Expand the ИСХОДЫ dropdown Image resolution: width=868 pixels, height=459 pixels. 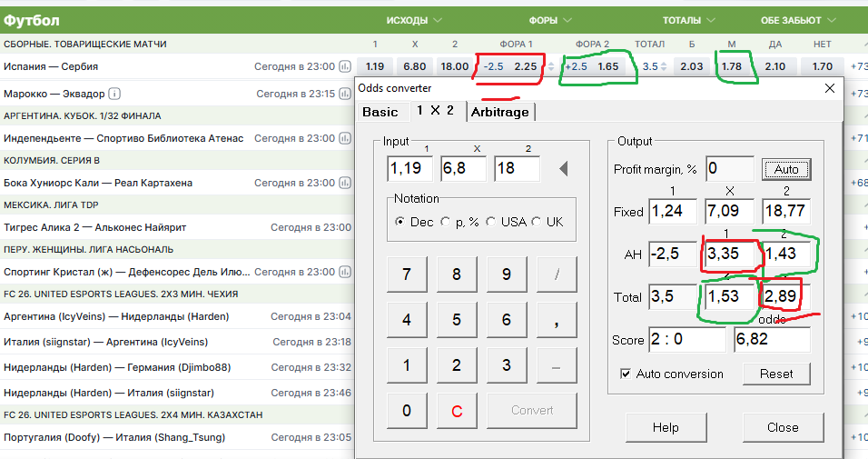click(x=414, y=20)
